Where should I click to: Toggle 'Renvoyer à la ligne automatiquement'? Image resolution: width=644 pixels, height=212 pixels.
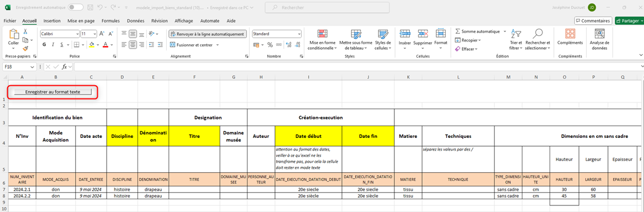point(208,34)
